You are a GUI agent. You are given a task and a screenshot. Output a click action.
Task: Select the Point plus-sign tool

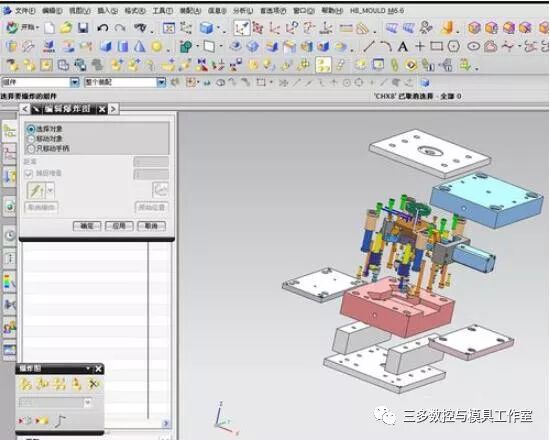420,46
